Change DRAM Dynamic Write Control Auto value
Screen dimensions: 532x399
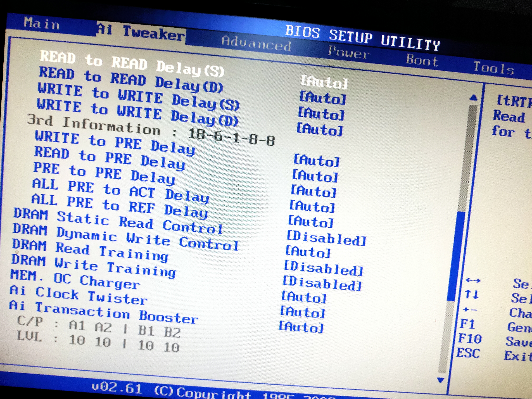[x=308, y=252]
